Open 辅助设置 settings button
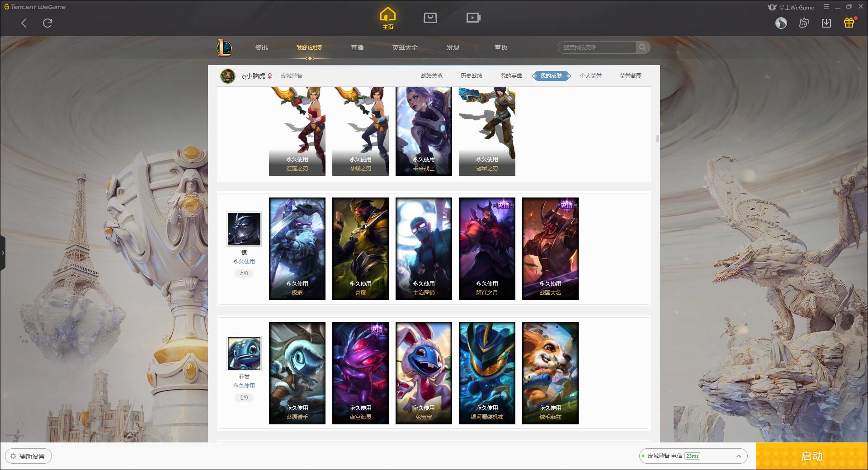This screenshot has width=868, height=470. tap(28, 456)
